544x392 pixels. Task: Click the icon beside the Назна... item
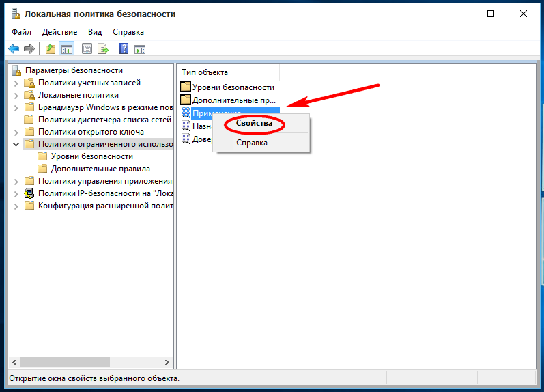tap(186, 126)
